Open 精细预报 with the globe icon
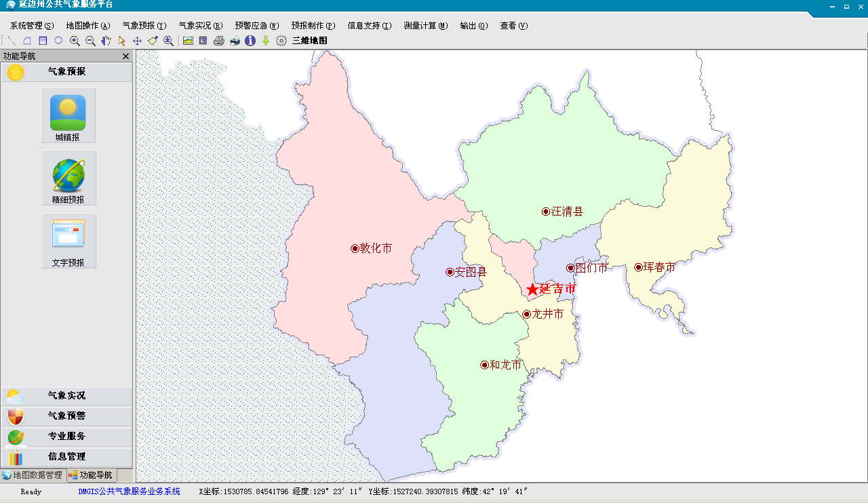 coord(68,178)
